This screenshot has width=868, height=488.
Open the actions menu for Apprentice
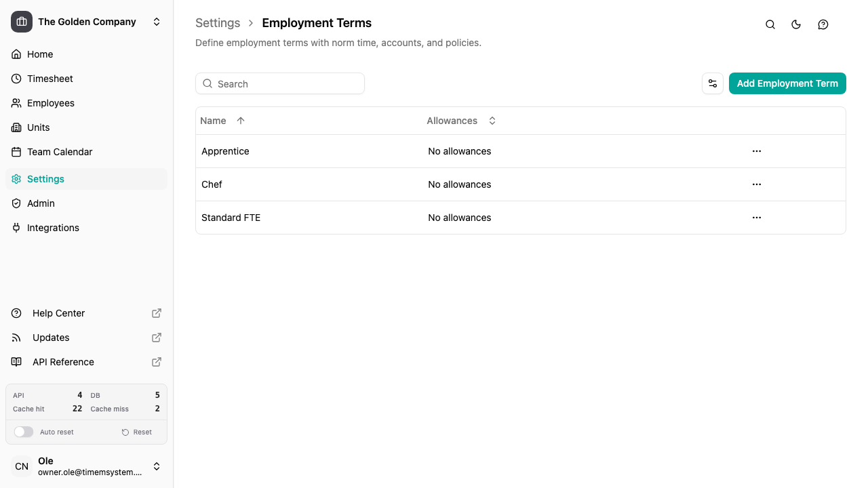(x=757, y=151)
